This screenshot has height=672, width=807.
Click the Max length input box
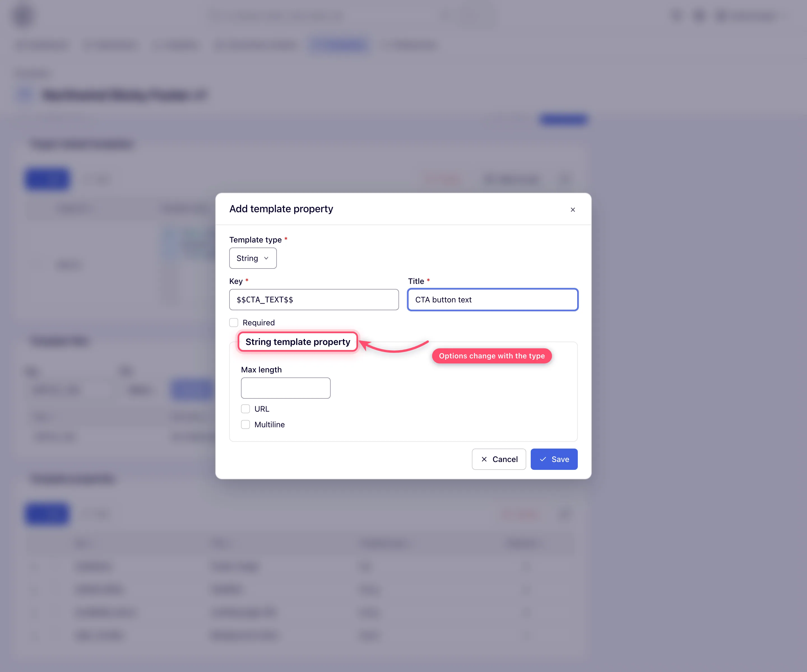pyautogui.click(x=286, y=388)
